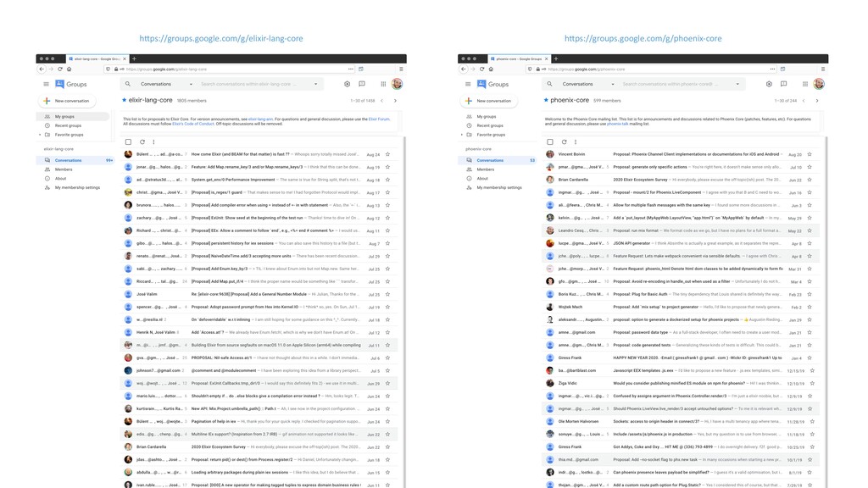This screenshot has height=488, width=868.
Task: Follow the phoenix-talk mailing list link
Action: click(617, 124)
